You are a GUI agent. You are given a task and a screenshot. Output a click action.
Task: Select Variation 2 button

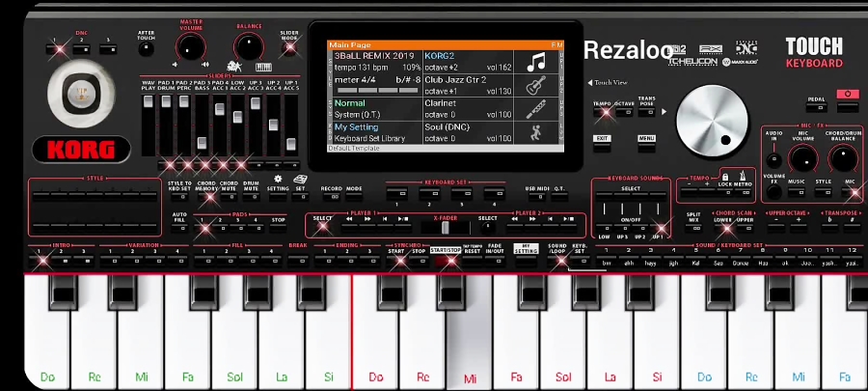tap(132, 260)
